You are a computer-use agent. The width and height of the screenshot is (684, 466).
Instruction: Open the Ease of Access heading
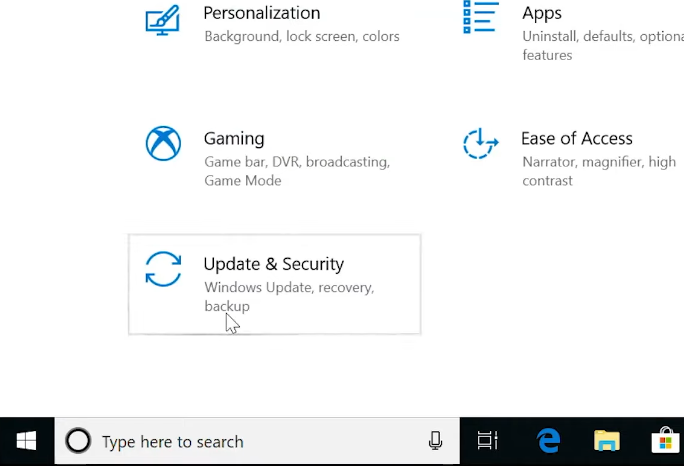click(577, 138)
